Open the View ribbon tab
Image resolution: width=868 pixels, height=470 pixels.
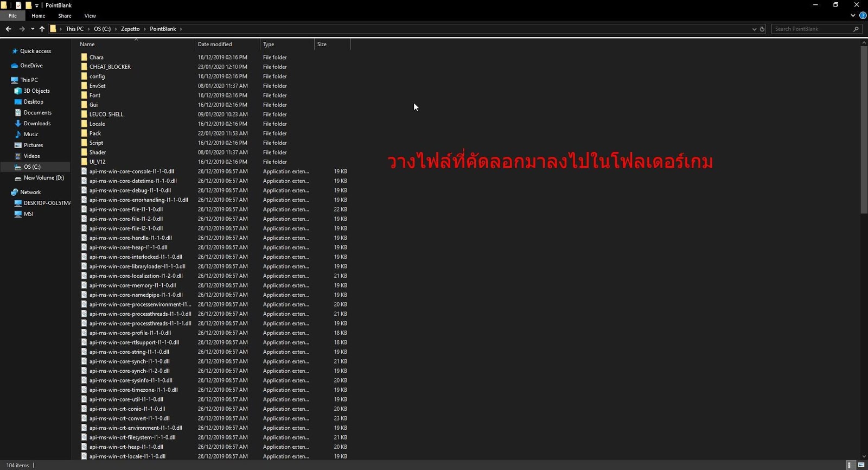pos(90,16)
